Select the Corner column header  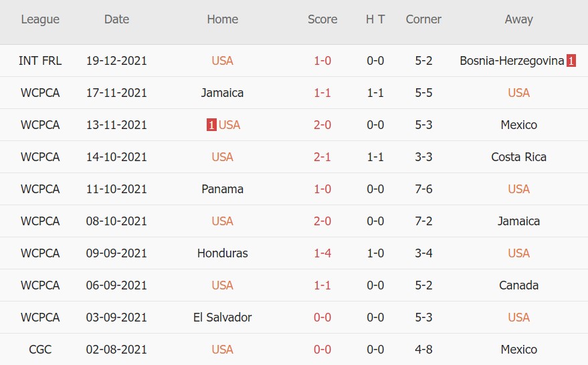423,19
